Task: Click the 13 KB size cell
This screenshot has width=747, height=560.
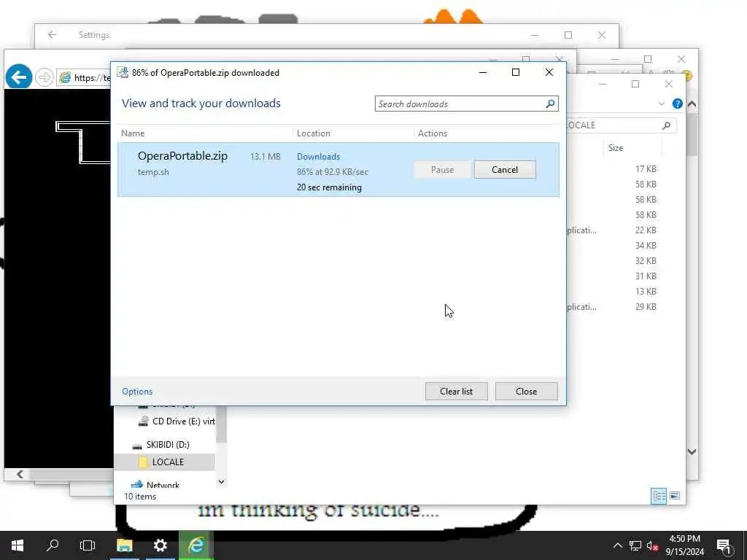Action: coord(646,292)
